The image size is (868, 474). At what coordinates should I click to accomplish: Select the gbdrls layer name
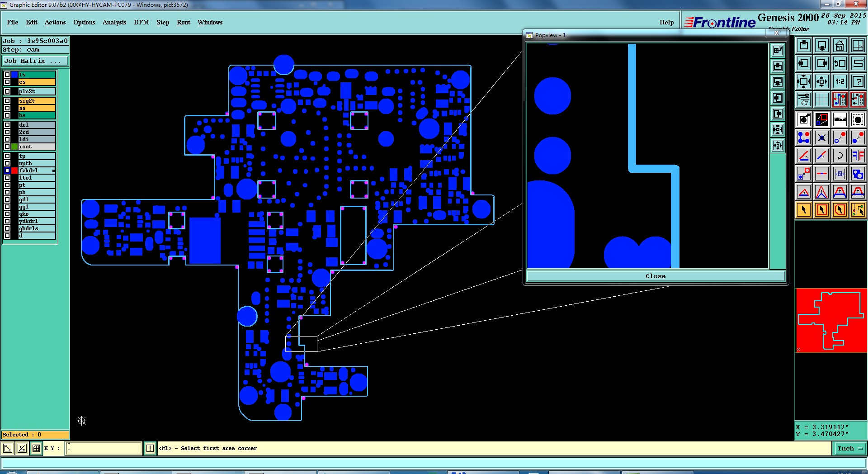point(37,228)
